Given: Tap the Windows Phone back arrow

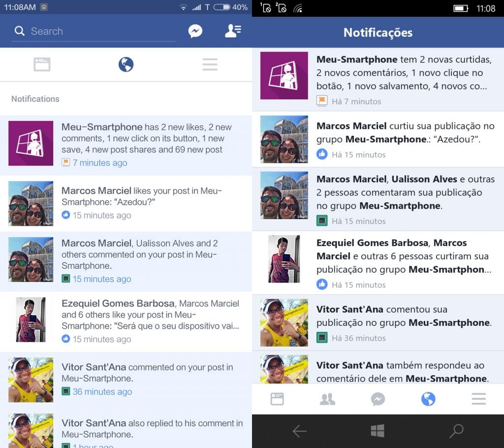Looking at the screenshot, I should click(299, 431).
